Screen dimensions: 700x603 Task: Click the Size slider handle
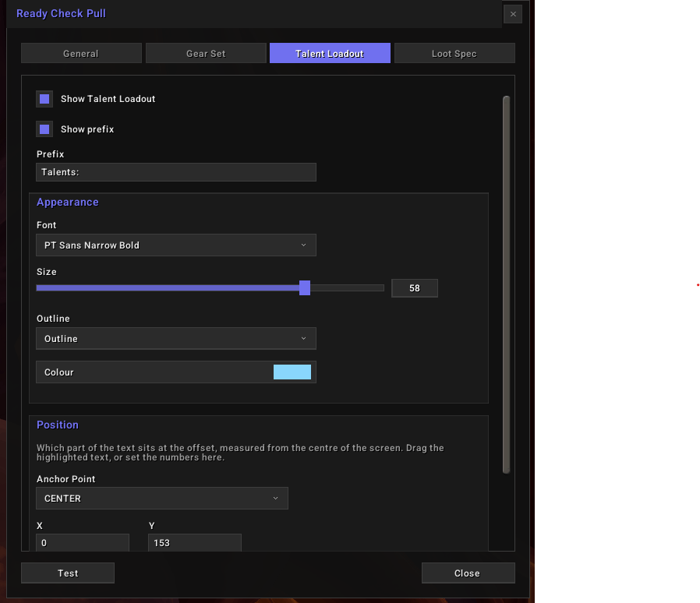click(x=305, y=288)
